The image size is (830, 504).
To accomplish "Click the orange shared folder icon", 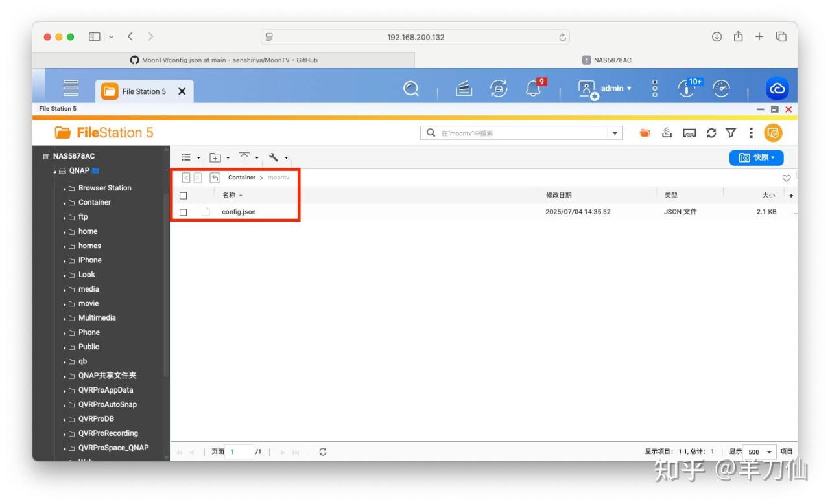I will [x=645, y=133].
